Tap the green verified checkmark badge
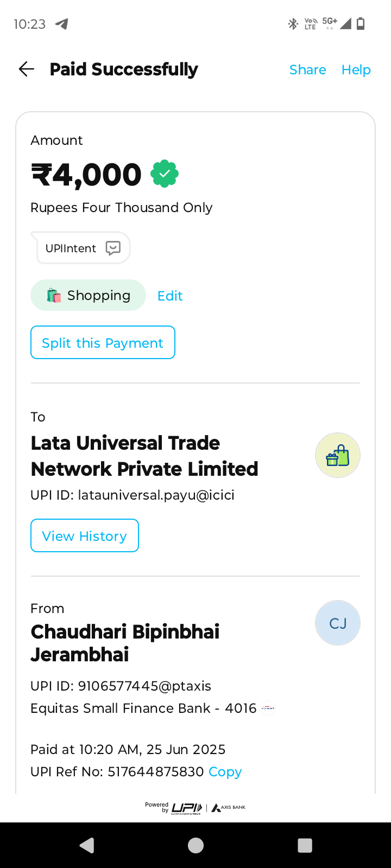 tap(165, 174)
